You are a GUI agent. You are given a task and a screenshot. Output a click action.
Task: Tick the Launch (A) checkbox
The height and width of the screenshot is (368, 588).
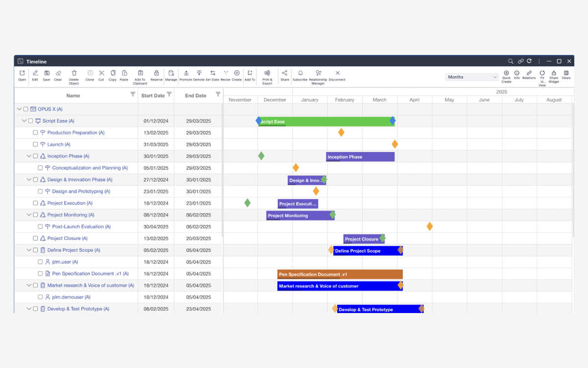pos(35,145)
